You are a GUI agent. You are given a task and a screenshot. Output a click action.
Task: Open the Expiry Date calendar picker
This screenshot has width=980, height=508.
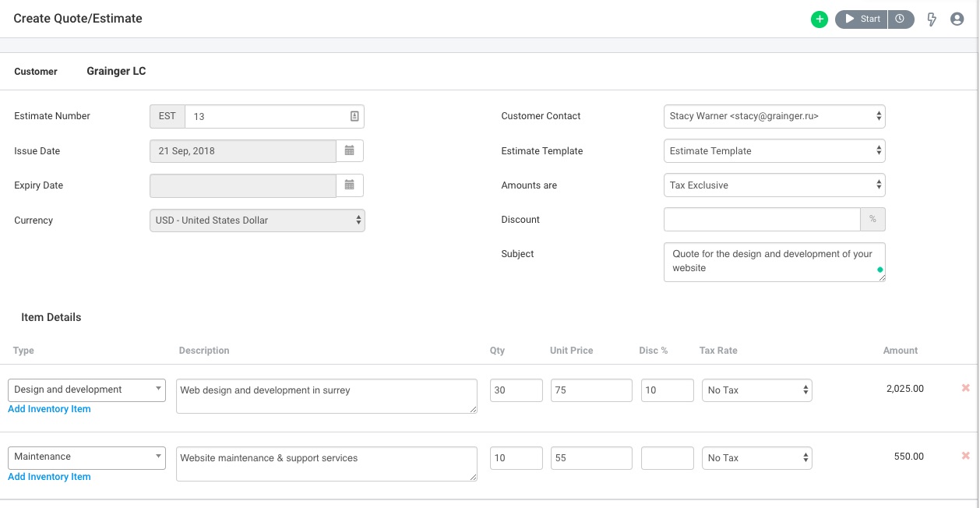(350, 185)
